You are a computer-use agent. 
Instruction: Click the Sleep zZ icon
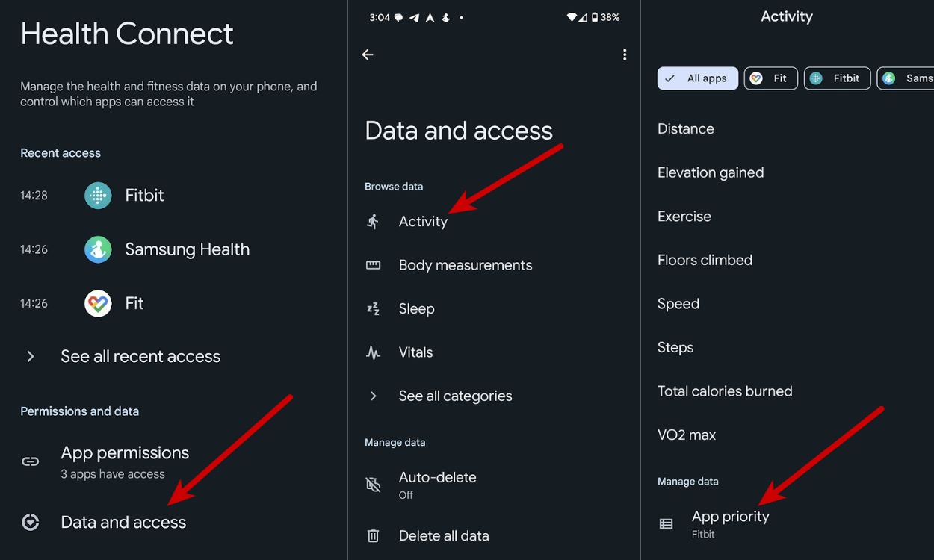373,308
